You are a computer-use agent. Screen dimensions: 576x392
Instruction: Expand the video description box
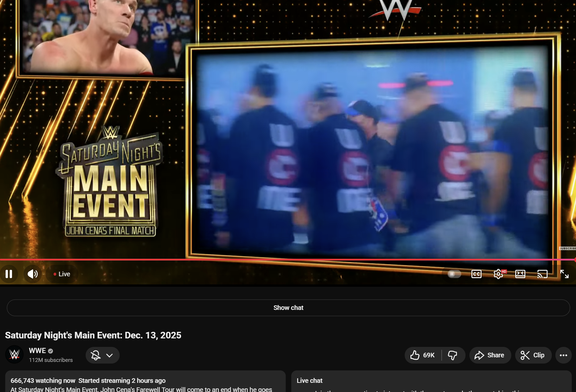point(145,381)
